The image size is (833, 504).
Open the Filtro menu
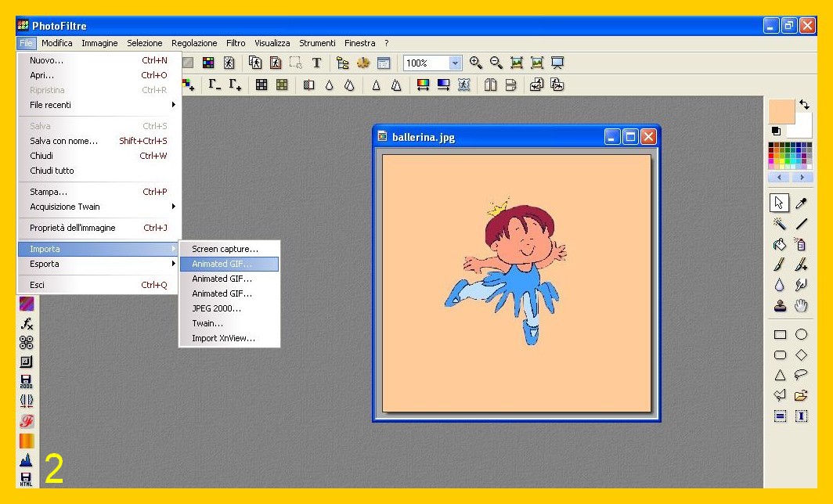click(x=236, y=44)
